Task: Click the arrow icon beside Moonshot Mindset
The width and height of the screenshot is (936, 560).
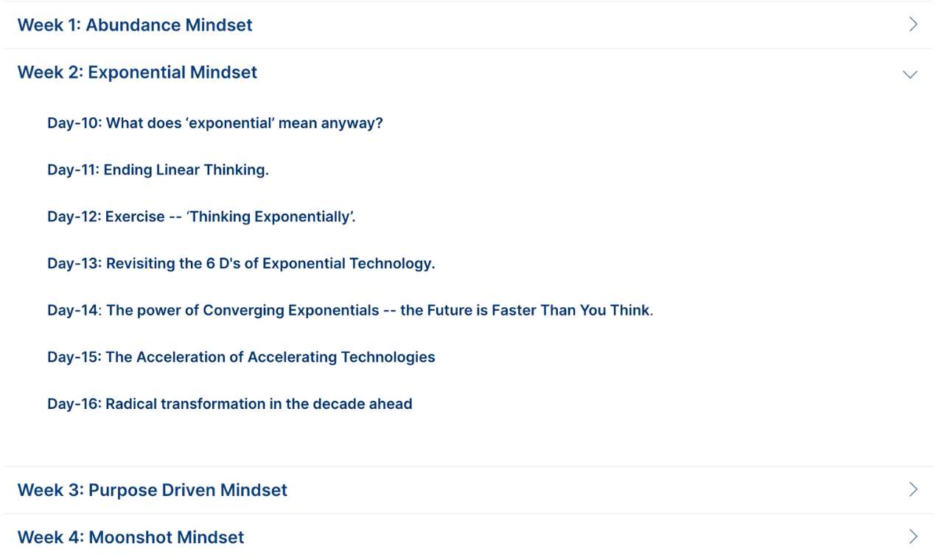Action: pos(913,537)
